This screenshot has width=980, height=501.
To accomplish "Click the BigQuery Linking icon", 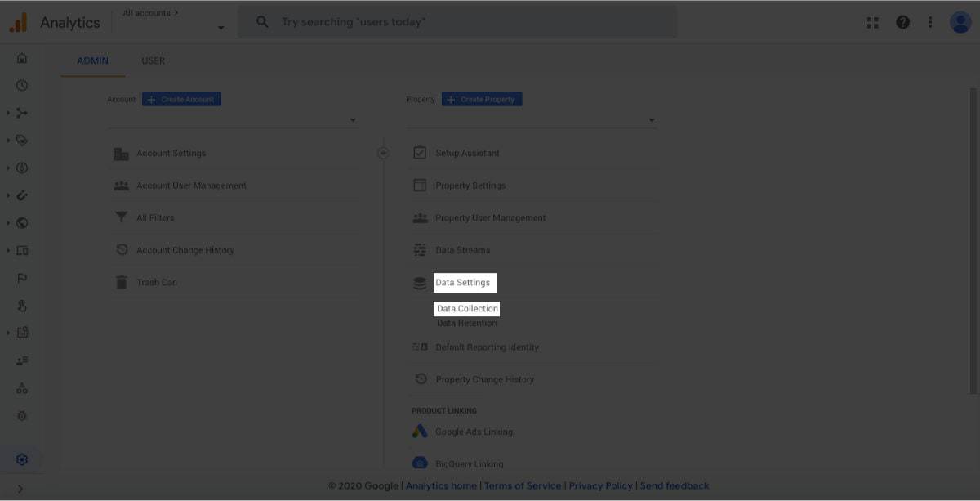I will coord(420,461).
